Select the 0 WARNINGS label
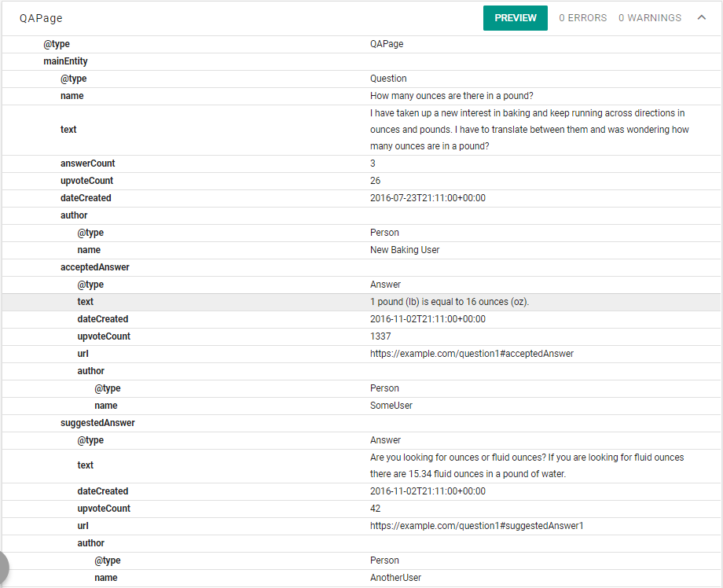723x588 pixels. [x=650, y=18]
